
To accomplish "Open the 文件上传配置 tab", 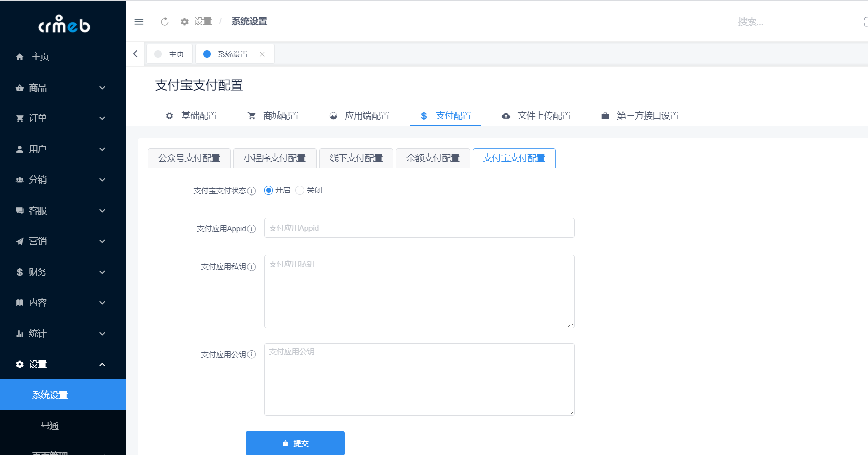I will click(536, 116).
